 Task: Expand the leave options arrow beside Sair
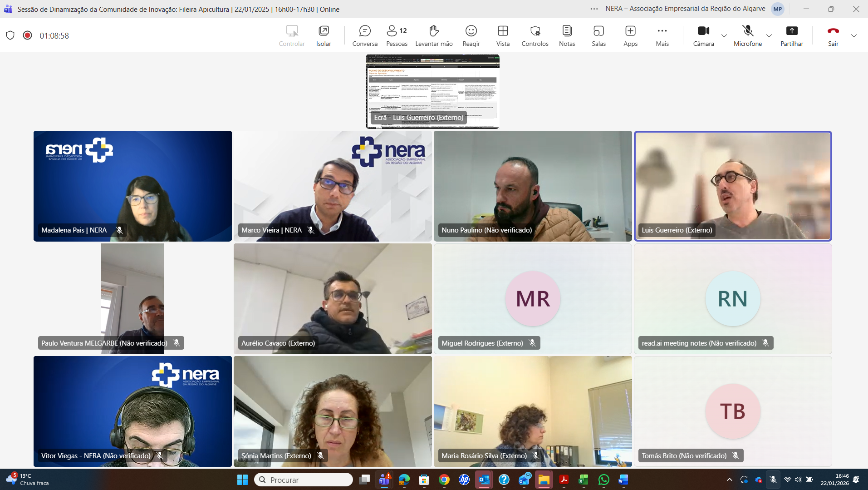(x=853, y=35)
